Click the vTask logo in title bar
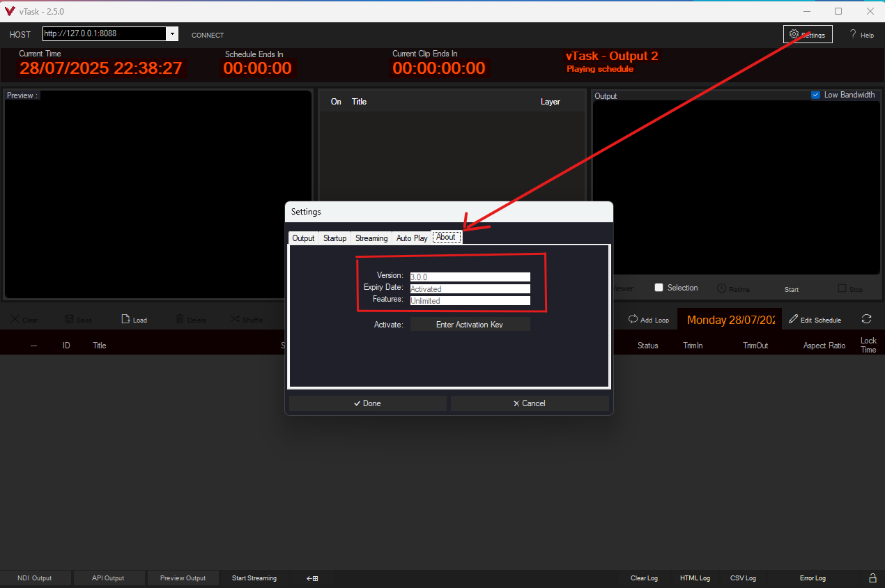 [10, 11]
